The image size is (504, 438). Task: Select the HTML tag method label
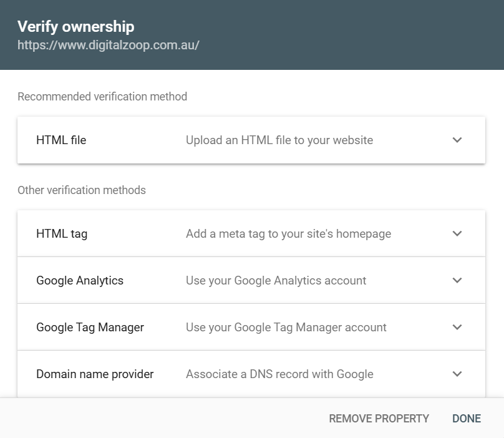click(62, 234)
